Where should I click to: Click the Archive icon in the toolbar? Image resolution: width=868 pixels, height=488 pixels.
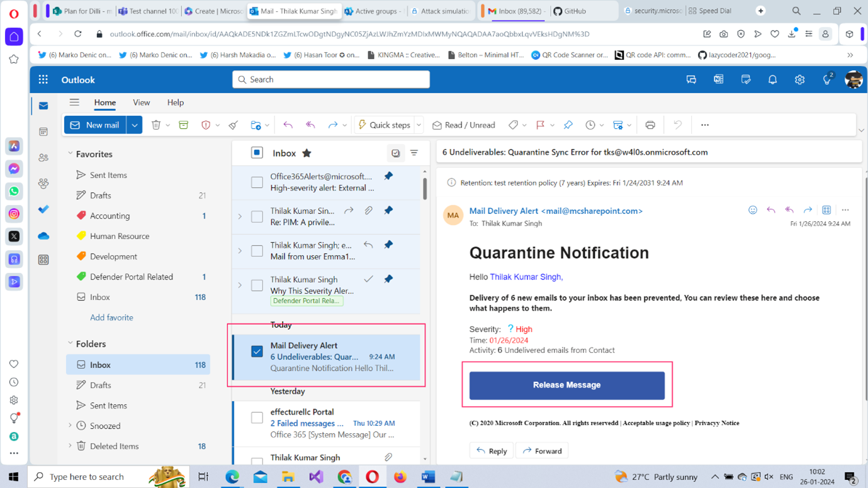184,125
